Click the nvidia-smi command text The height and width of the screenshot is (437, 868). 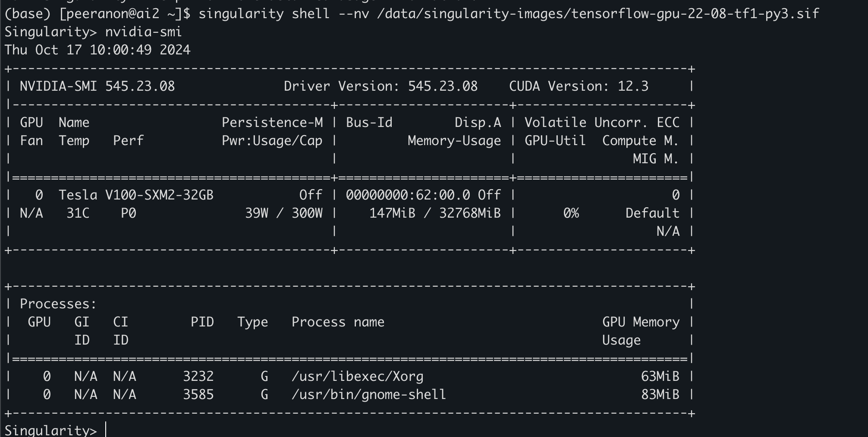coord(143,32)
